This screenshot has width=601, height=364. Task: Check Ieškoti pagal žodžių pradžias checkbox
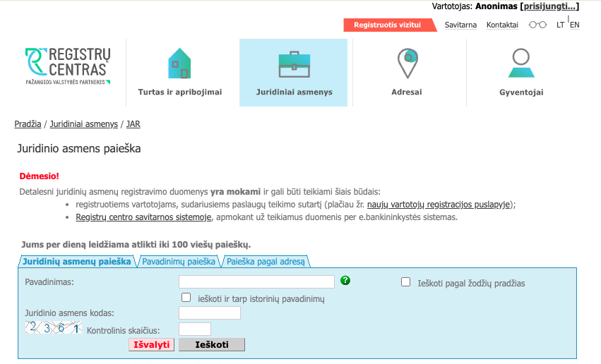[405, 282]
